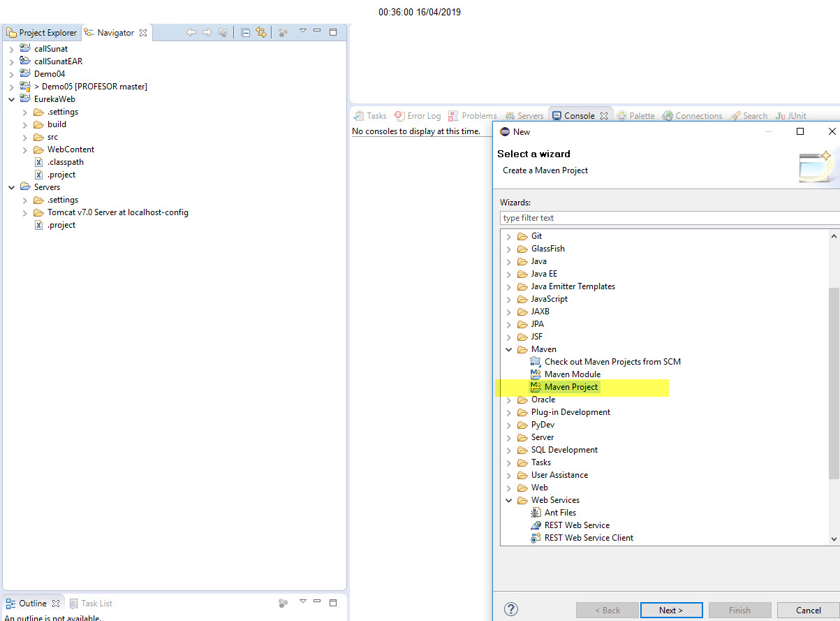Viewport: 840px width, 621px height.
Task: Expand the Oracle wizard category
Action: coord(508,399)
